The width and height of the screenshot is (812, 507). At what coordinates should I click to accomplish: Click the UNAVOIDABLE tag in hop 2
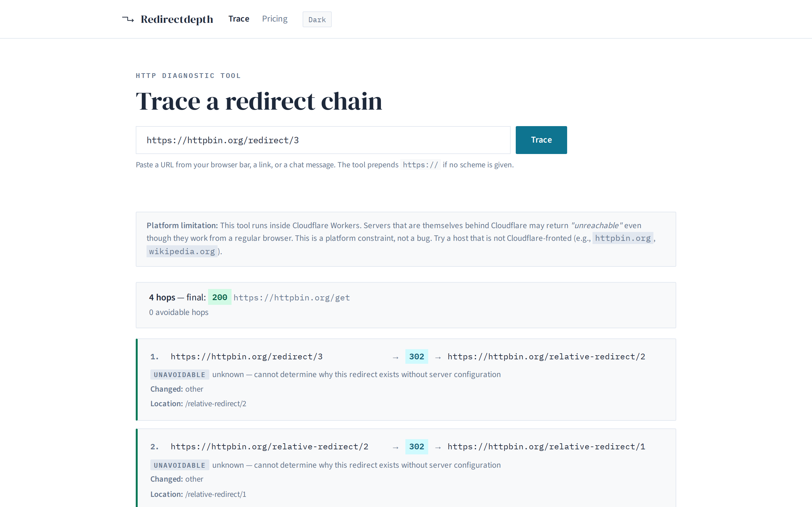(180, 465)
